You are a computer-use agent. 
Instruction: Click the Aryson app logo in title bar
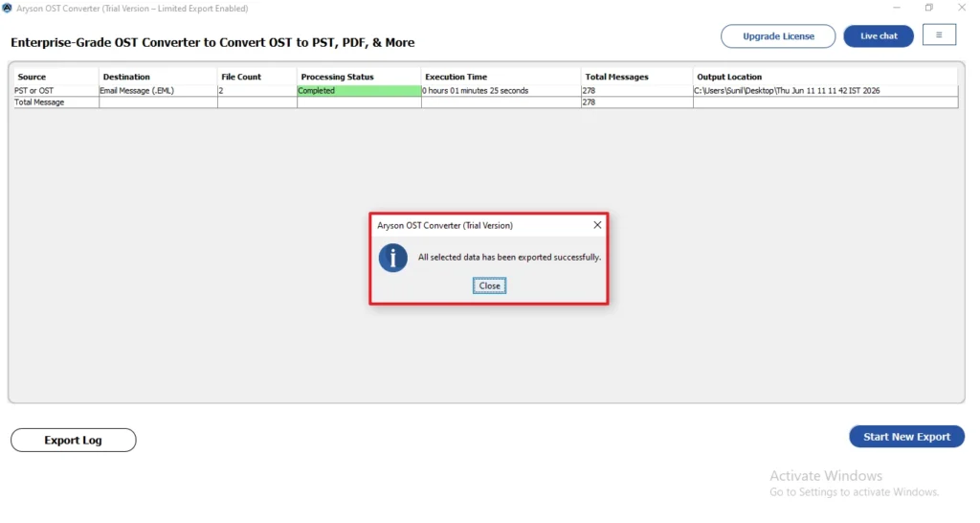pos(7,8)
